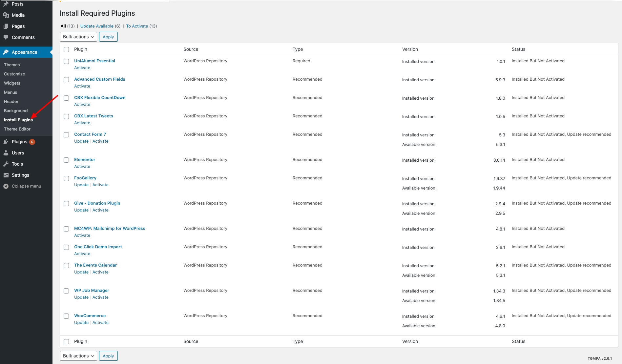622x364 pixels.
Task: Click the top Source column header
Action: 191,49
